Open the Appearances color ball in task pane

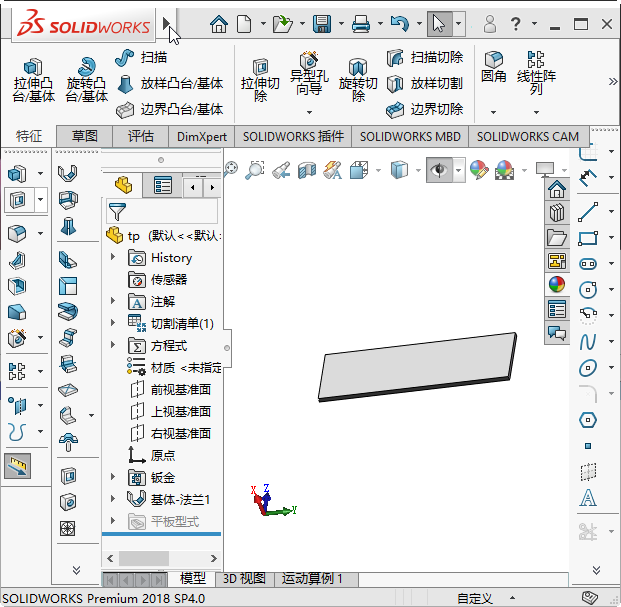coord(557,284)
